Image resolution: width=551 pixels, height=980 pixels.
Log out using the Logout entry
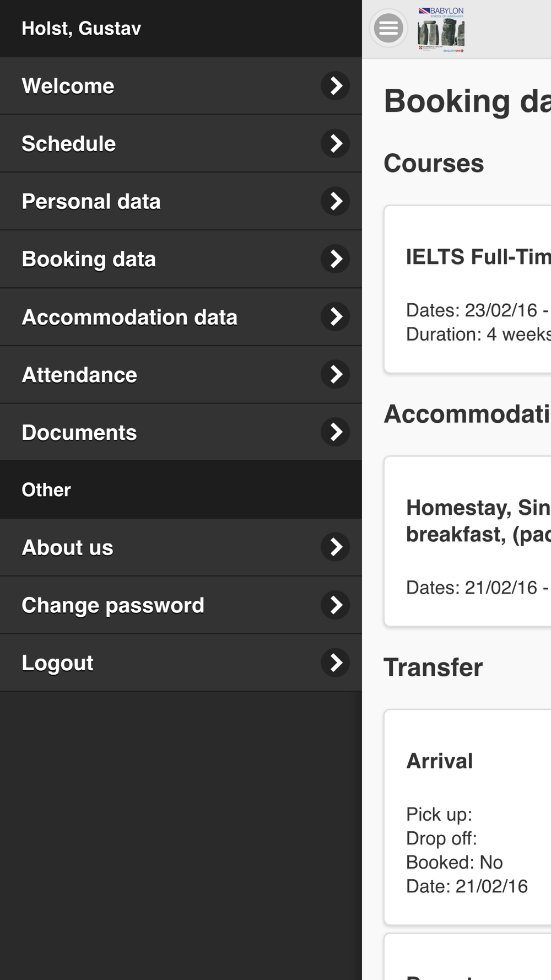click(181, 663)
